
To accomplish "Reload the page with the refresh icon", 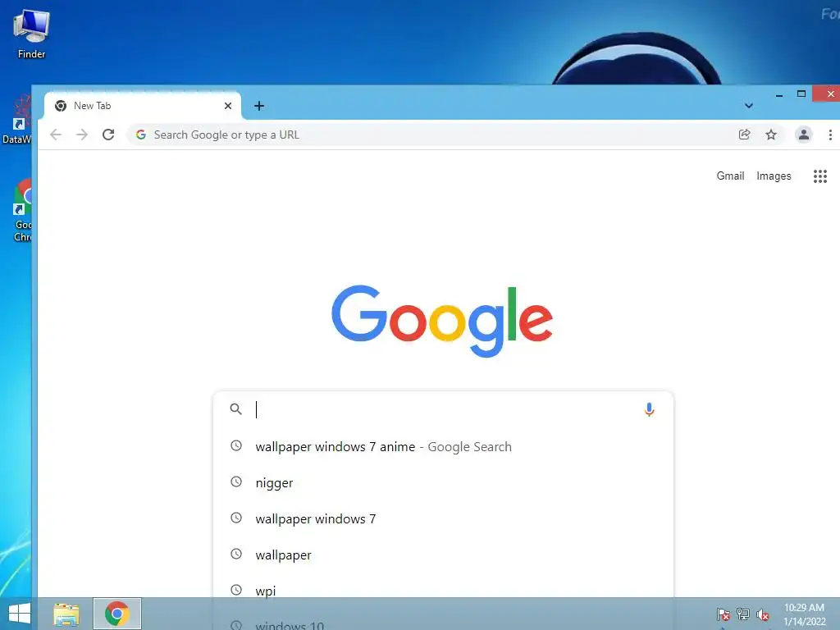I will coord(108,135).
